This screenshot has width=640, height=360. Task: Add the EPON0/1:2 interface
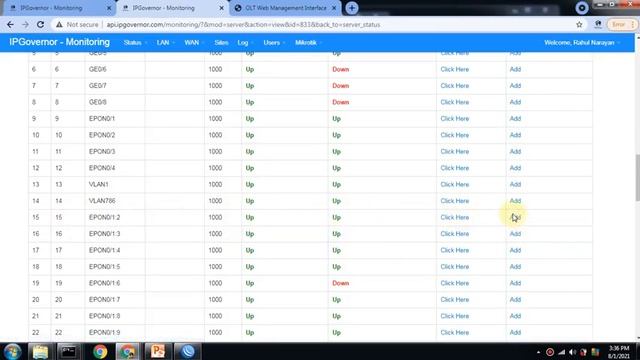[515, 218]
